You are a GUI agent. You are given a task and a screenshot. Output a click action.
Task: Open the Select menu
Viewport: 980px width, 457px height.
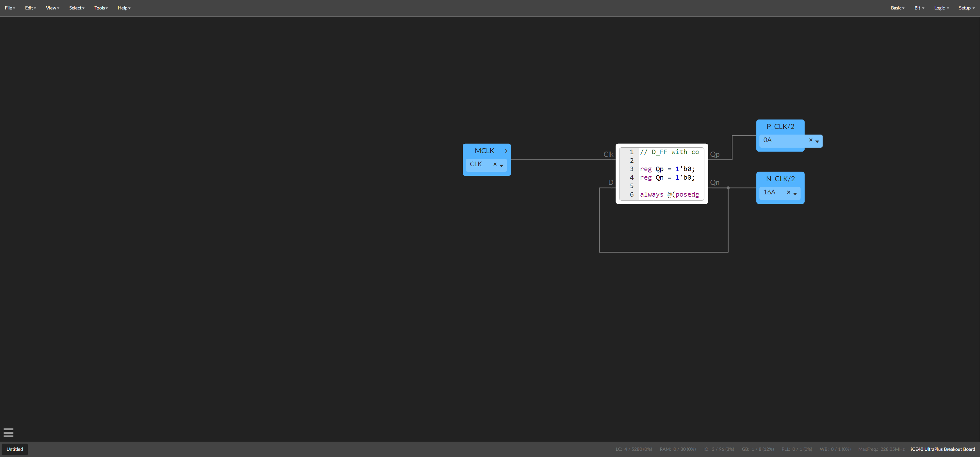pos(76,8)
